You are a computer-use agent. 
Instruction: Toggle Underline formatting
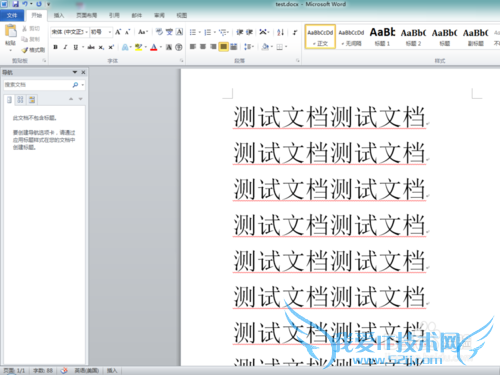pyautogui.click(x=76, y=47)
